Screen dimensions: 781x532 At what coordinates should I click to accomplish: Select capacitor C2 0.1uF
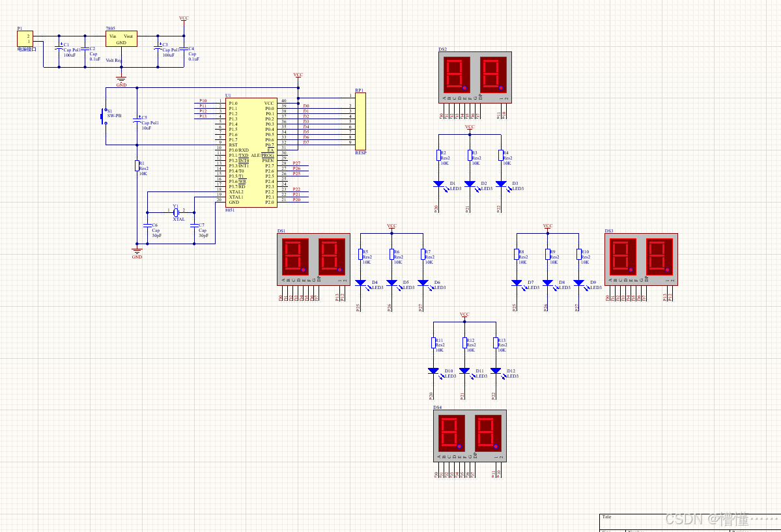point(85,49)
